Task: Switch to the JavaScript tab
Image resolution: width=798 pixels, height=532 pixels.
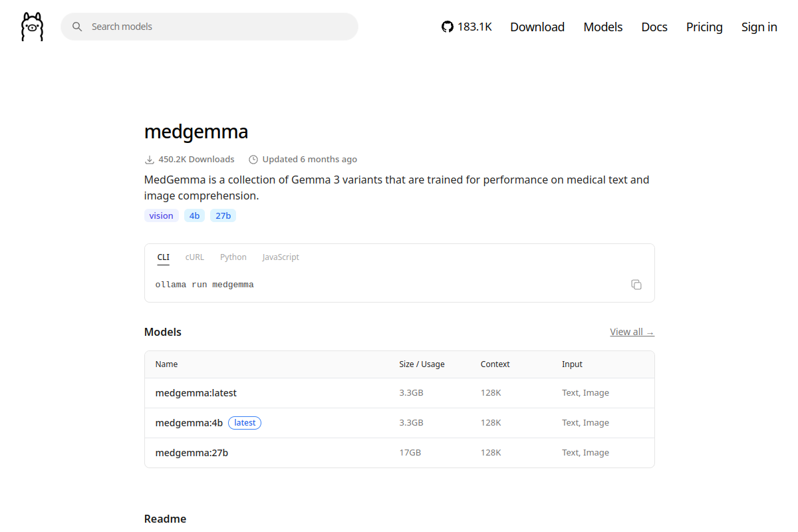Action: (281, 257)
